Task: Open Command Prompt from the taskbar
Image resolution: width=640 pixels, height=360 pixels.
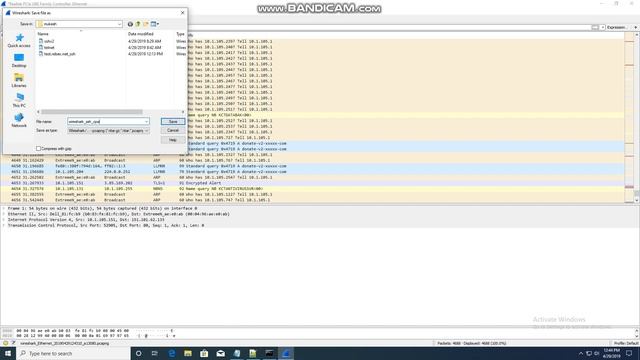Action: 269,353
